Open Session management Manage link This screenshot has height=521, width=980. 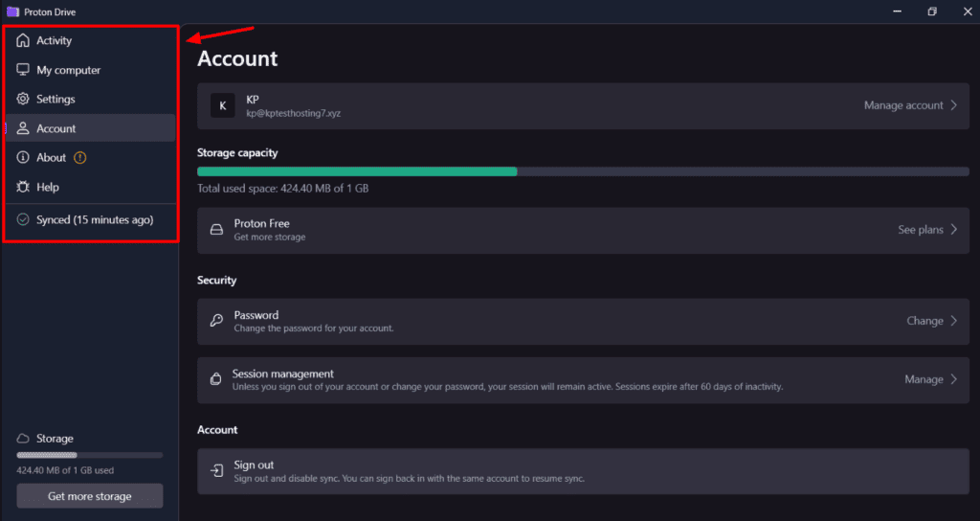click(x=924, y=380)
